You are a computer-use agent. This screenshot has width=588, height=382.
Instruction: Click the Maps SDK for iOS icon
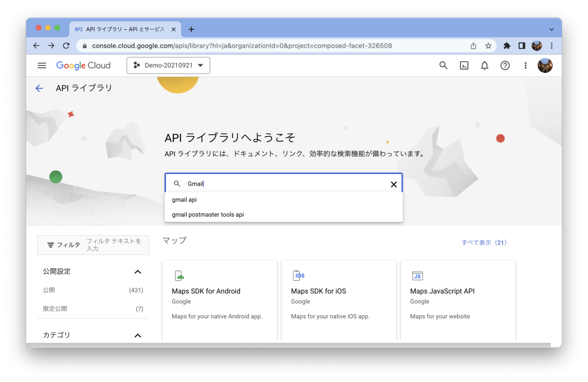(299, 276)
